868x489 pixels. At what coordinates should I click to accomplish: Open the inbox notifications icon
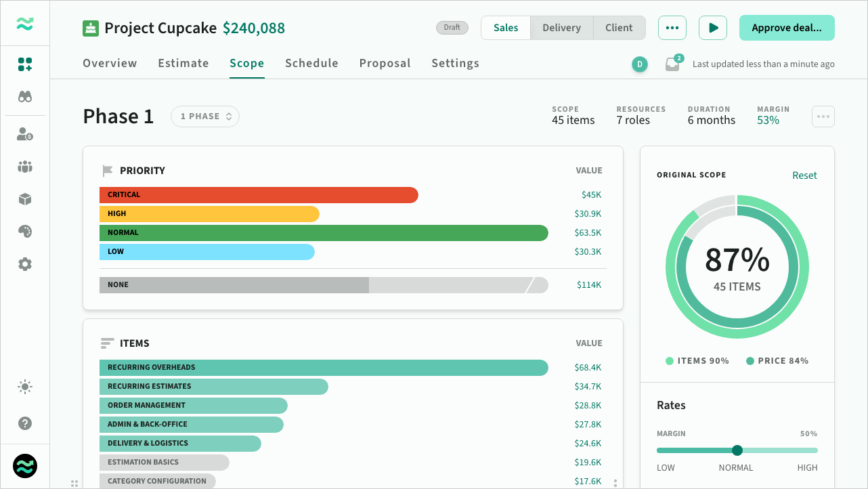(x=672, y=64)
